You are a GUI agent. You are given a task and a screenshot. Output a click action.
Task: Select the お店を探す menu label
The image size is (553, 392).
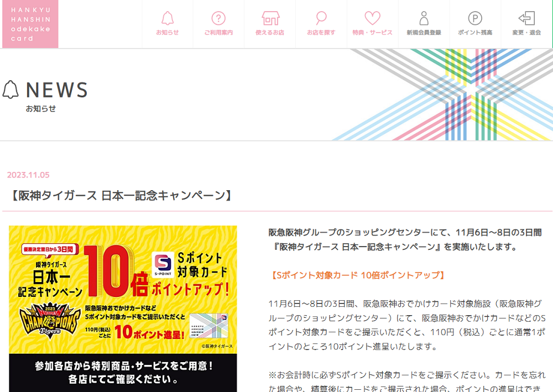coord(321,33)
